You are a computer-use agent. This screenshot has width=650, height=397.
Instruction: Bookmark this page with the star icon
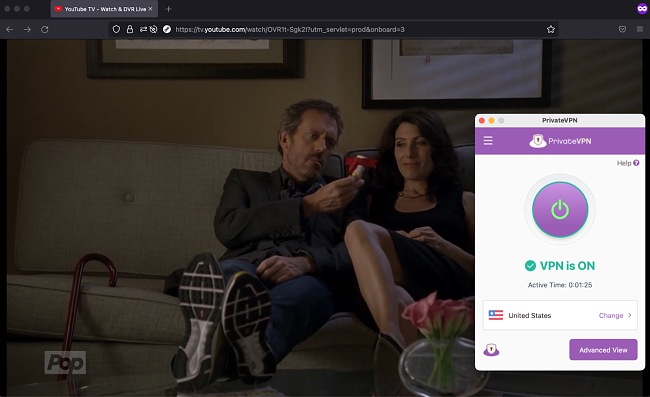coord(551,29)
